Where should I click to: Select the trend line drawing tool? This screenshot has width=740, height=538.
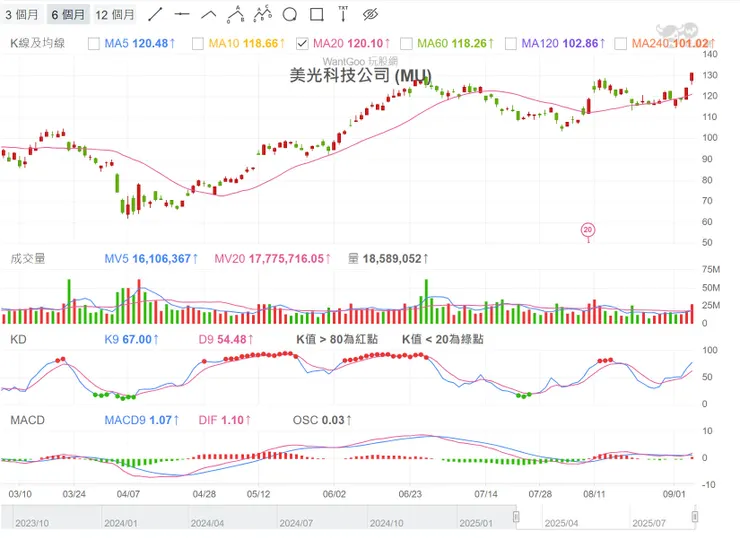point(155,15)
